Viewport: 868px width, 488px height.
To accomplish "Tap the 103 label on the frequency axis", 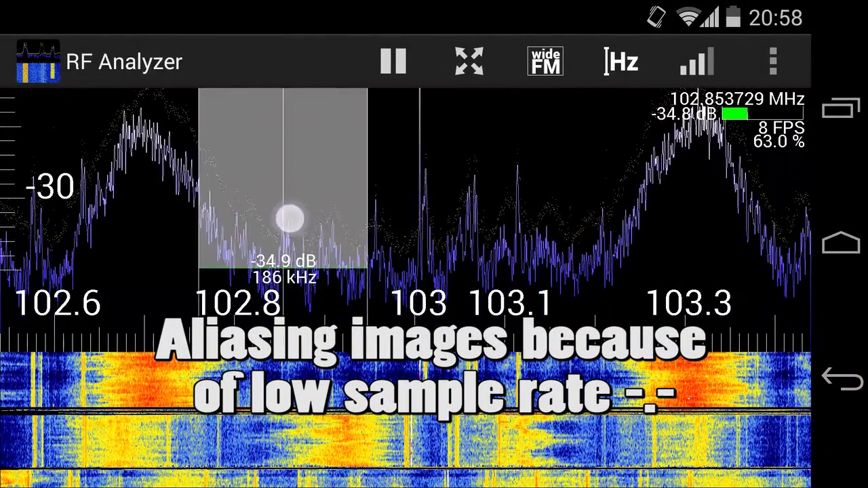I will pyautogui.click(x=418, y=303).
